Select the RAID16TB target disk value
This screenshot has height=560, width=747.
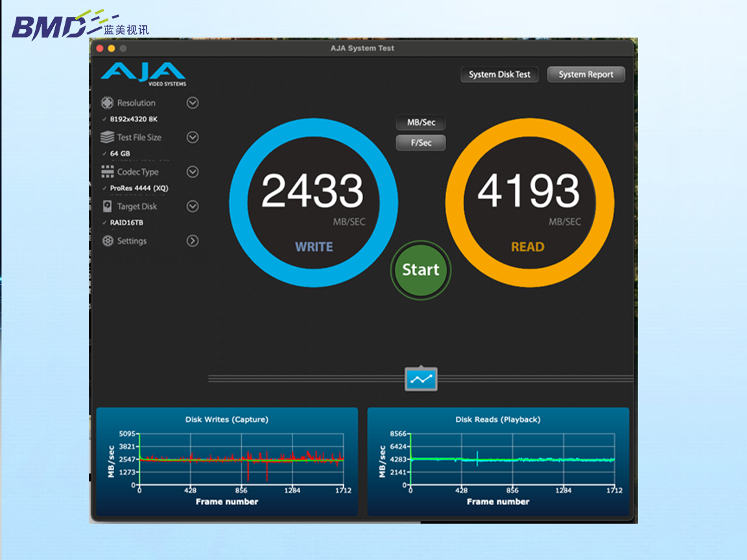pyautogui.click(x=126, y=222)
